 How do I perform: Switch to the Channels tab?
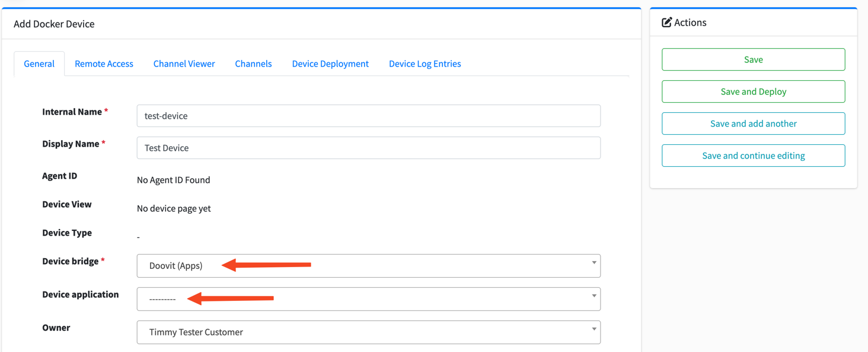coord(253,64)
